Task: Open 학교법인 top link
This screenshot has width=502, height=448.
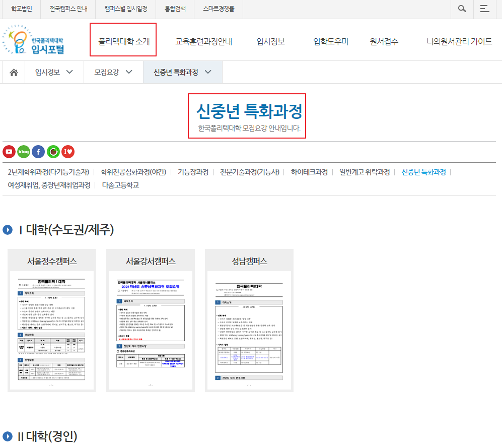Action: tap(22, 9)
